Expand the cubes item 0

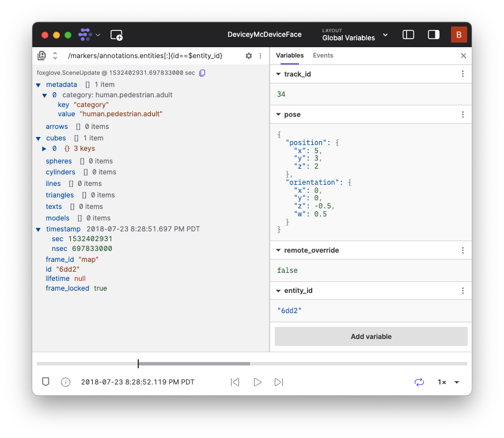(x=44, y=149)
